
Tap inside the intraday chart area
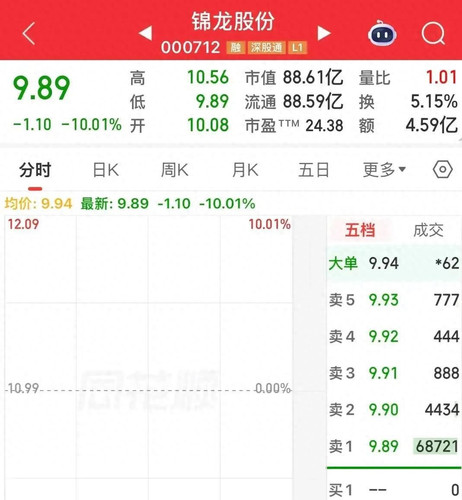pyautogui.click(x=149, y=357)
